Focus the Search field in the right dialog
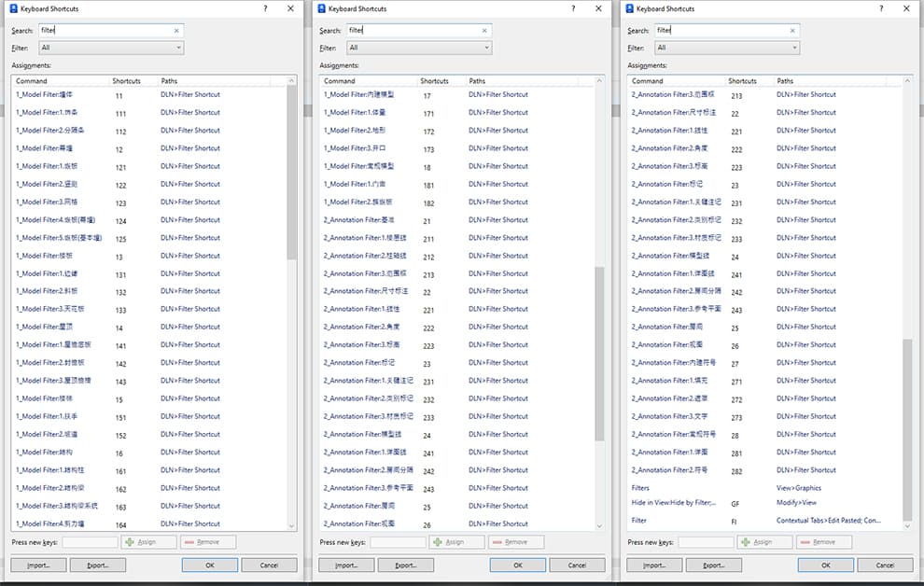Image resolution: width=924 pixels, height=586 pixels. 727,31
